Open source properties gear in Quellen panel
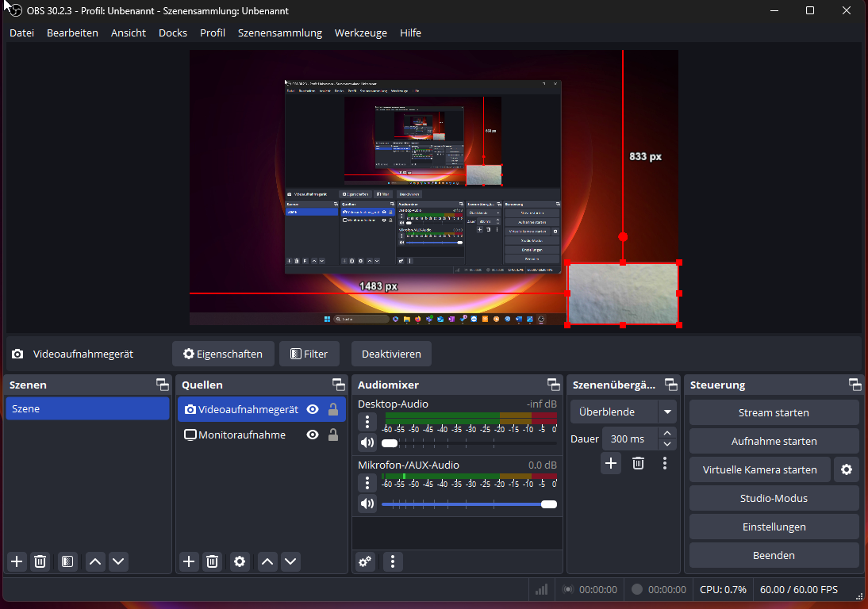Image resolution: width=868 pixels, height=609 pixels. pyautogui.click(x=239, y=561)
